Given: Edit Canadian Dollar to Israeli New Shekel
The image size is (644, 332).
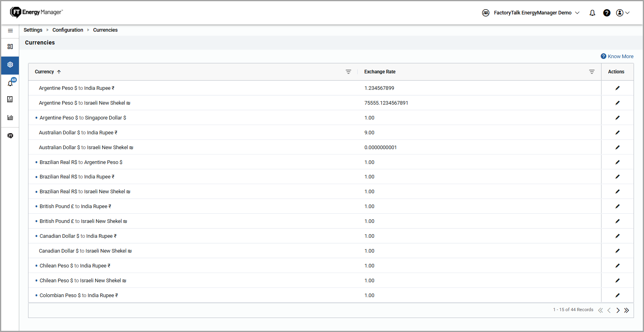Looking at the screenshot, I should pos(618,251).
